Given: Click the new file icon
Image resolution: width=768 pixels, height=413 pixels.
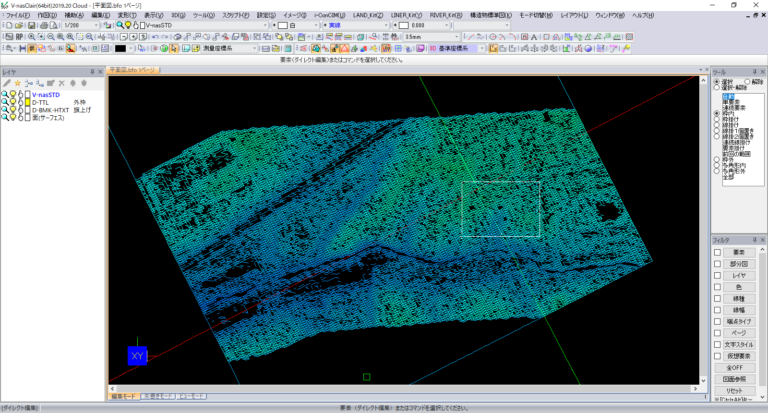Looking at the screenshot, I should point(7,26).
